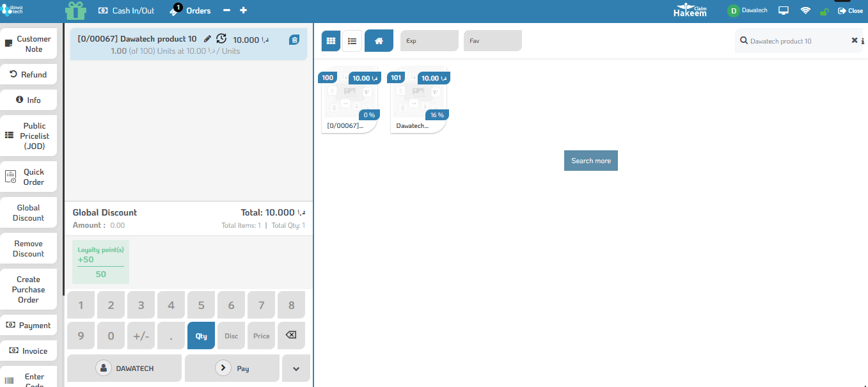Click the backspace key icon
Viewport: 868px width, 387px height.
pos(291,335)
